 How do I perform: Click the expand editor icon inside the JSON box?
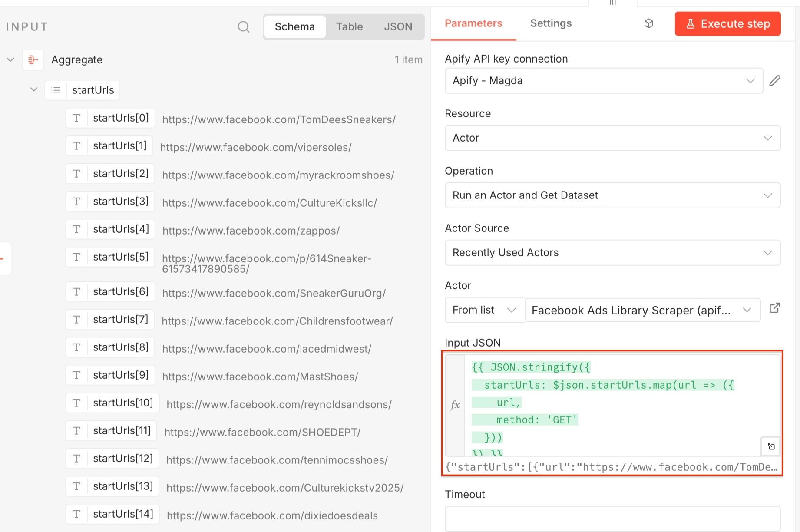[x=771, y=446]
